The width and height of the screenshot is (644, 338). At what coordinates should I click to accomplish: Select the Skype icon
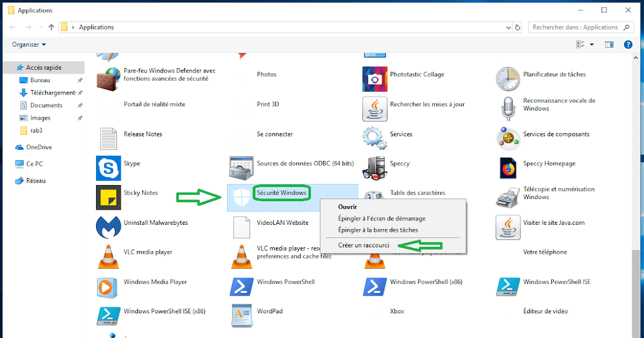tap(108, 168)
